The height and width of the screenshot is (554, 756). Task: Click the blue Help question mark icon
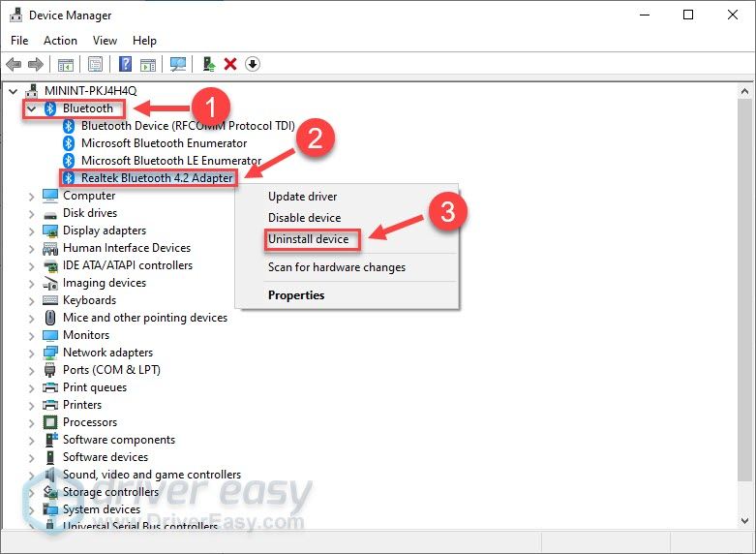tap(125, 64)
